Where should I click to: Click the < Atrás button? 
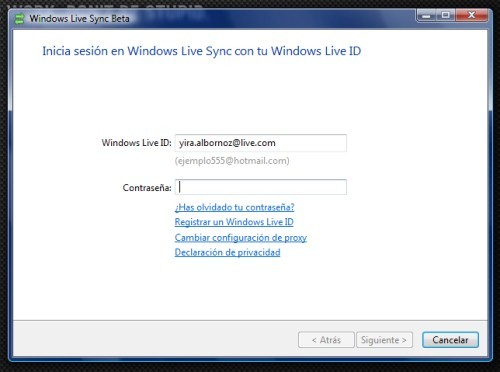(326, 340)
